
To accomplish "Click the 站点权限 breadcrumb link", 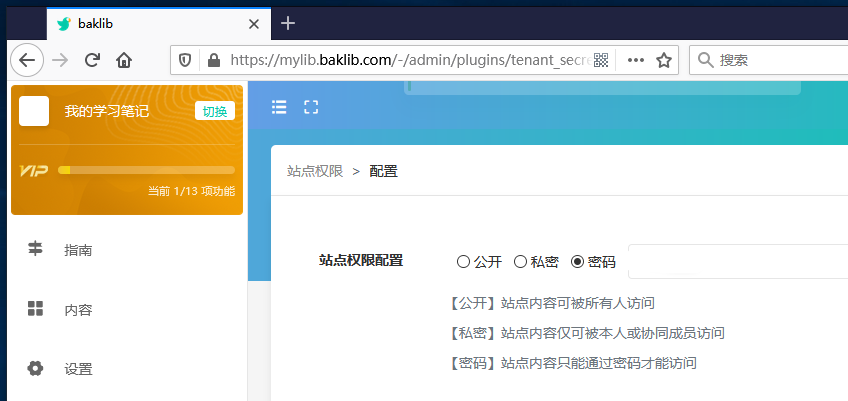I will (315, 171).
